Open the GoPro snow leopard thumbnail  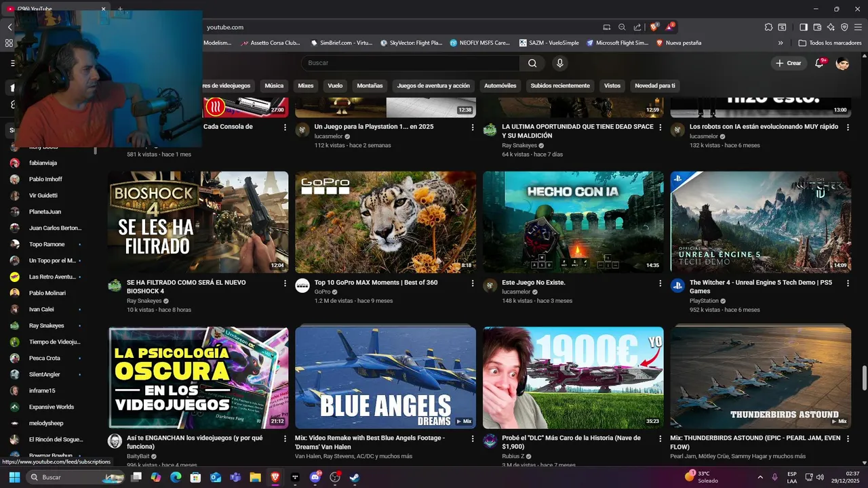pyautogui.click(x=386, y=222)
